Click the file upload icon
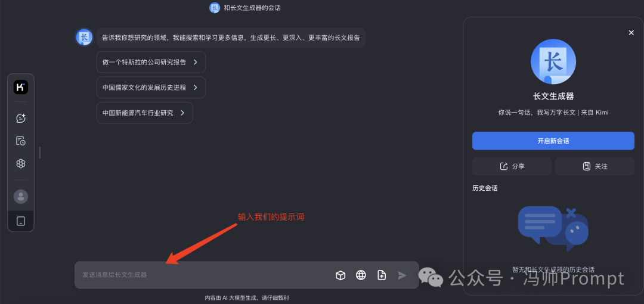The width and height of the screenshot is (644, 304). click(x=382, y=275)
